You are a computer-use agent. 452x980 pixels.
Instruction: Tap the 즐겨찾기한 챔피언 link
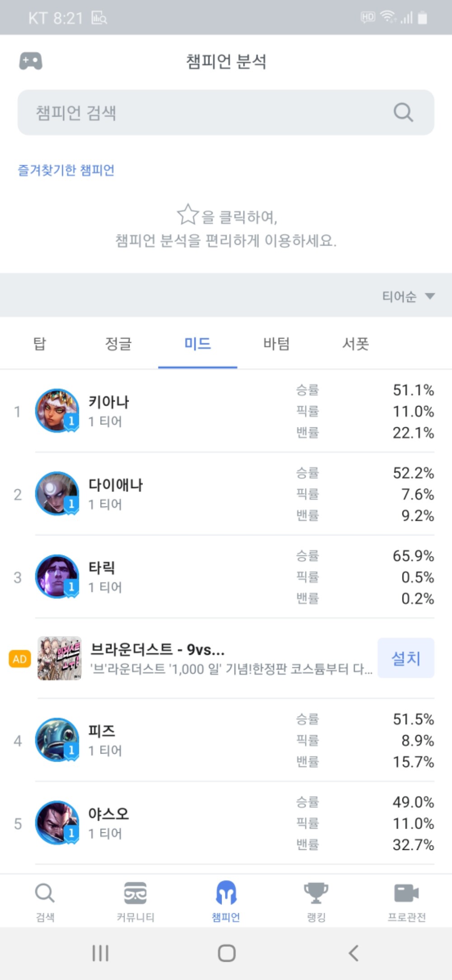(x=66, y=170)
